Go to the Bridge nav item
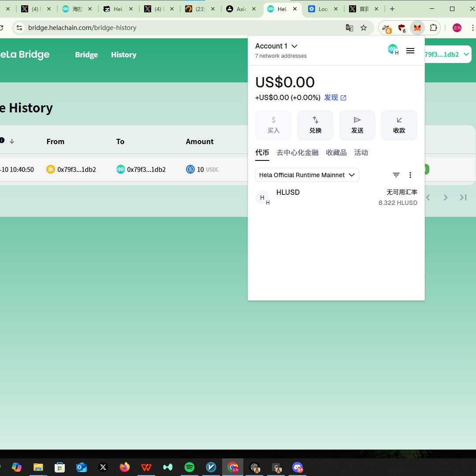The height and width of the screenshot is (476, 476). [x=86, y=55]
